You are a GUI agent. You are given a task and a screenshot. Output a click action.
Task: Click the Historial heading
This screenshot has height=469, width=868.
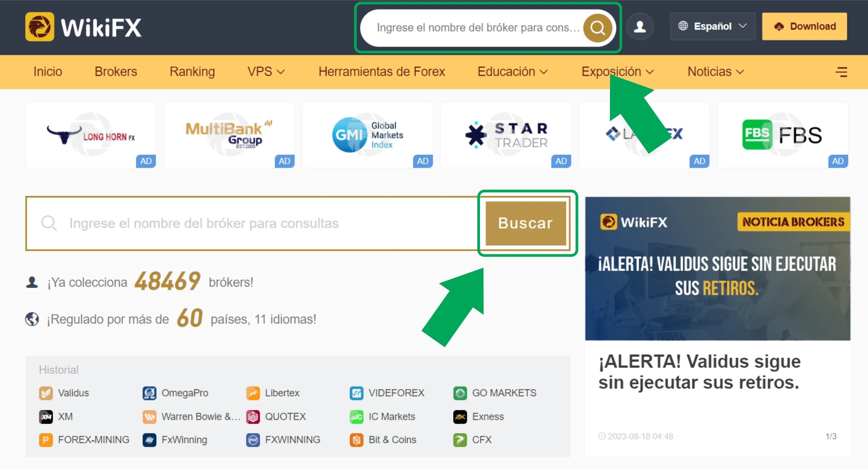[x=59, y=370]
